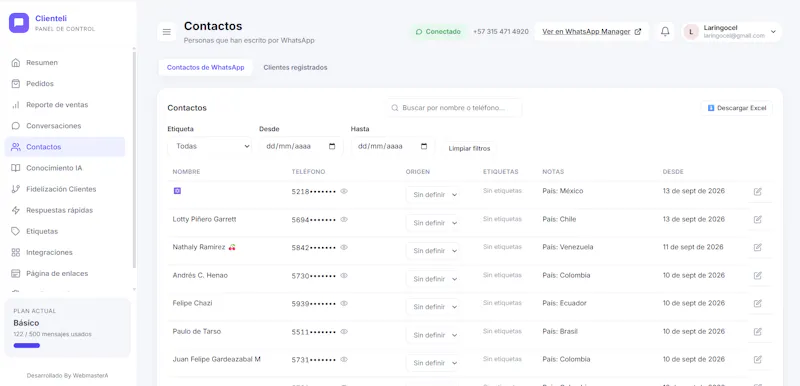Click edit icon for Lotty Piñero Garrett
The width and height of the screenshot is (800, 386).
tap(758, 219)
